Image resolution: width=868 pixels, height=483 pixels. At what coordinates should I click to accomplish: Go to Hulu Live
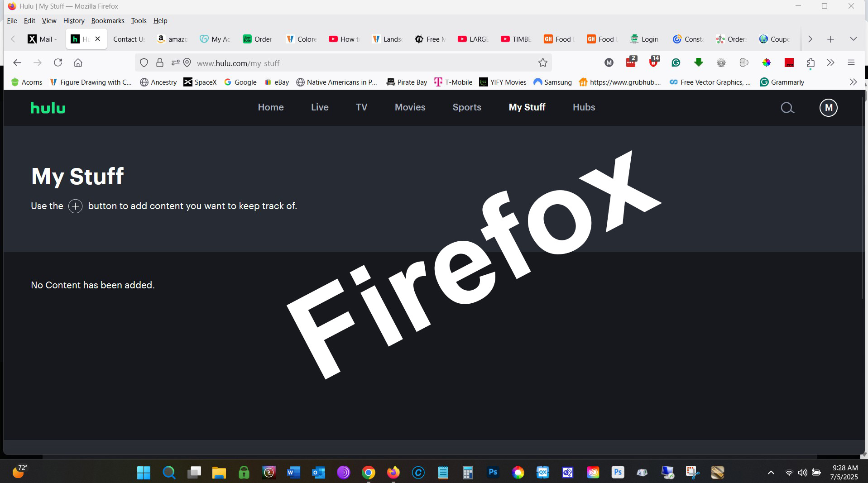[x=320, y=107]
